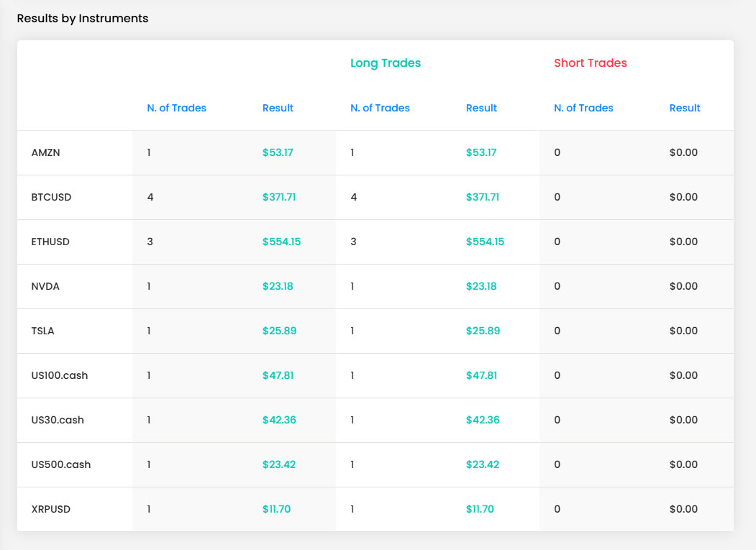This screenshot has height=550, width=756.
Task: Click US500.cash instrument name
Action: (60, 464)
